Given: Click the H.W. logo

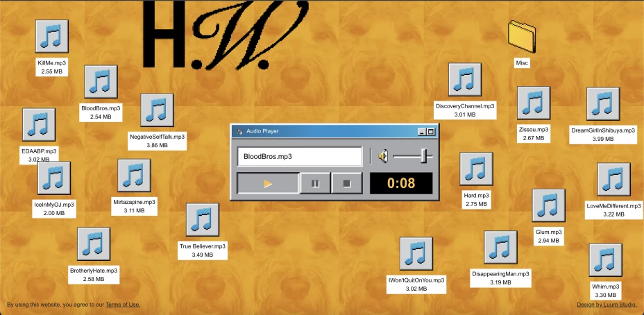Looking at the screenshot, I should point(226,35).
